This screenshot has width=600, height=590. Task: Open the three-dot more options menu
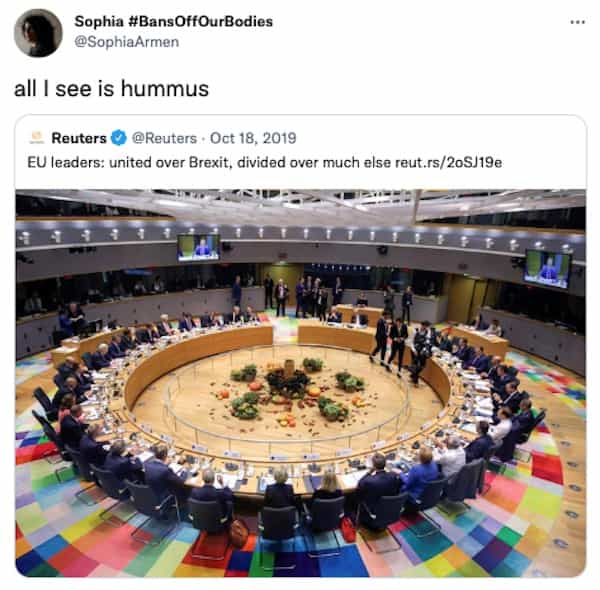click(577, 22)
